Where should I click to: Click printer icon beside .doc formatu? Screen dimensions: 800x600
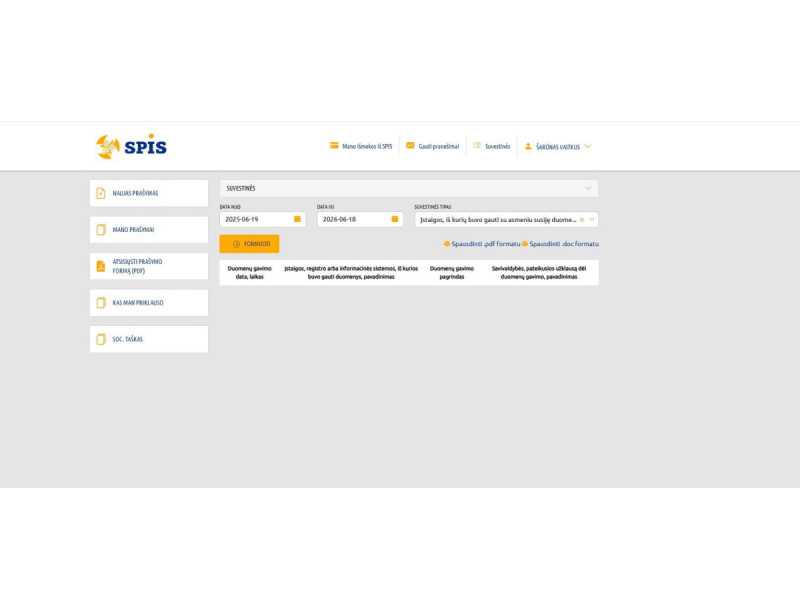click(x=525, y=244)
